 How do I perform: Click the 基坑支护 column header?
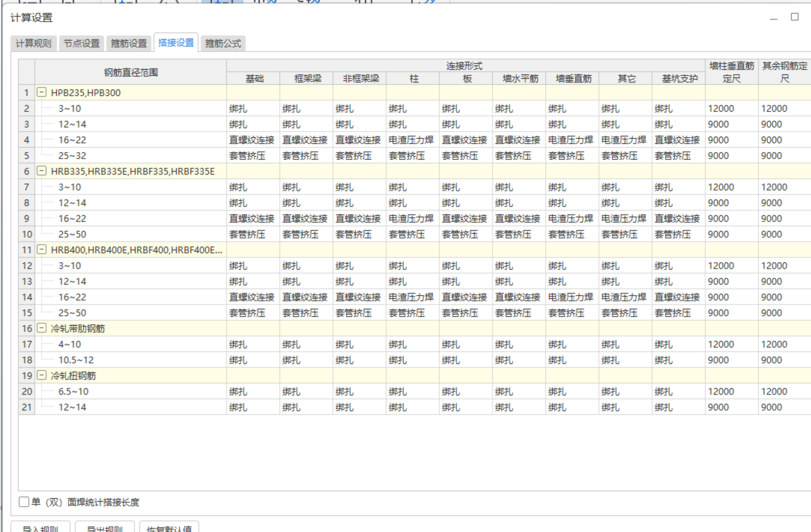(x=679, y=78)
